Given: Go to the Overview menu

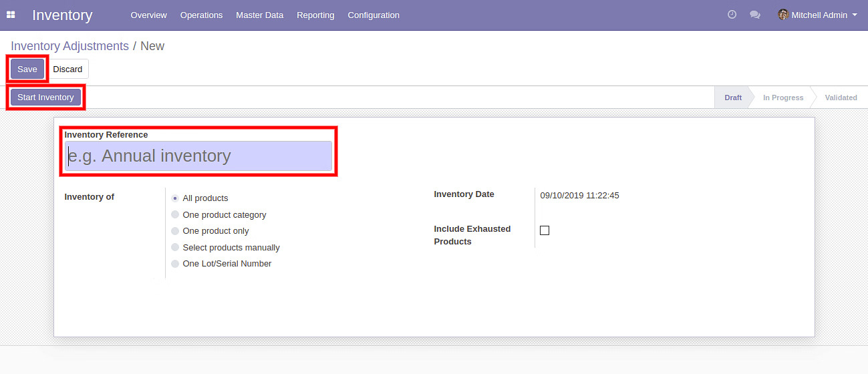Looking at the screenshot, I should click(148, 15).
